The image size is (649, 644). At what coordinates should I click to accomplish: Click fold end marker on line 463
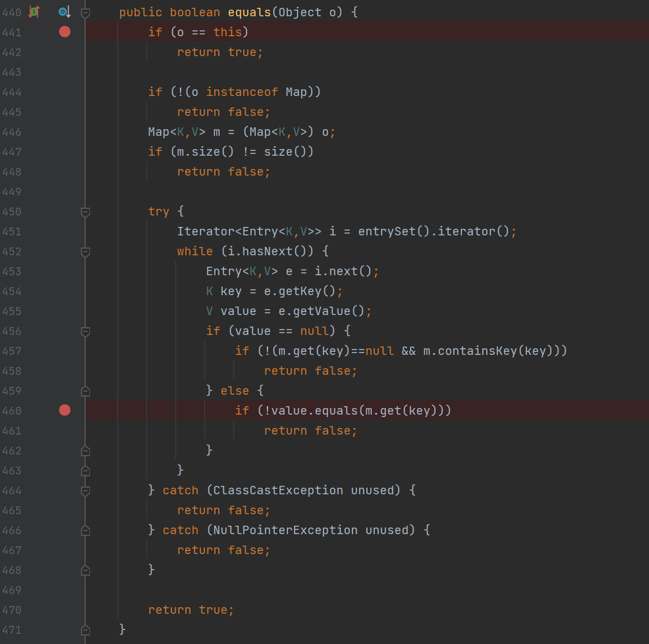(85, 471)
